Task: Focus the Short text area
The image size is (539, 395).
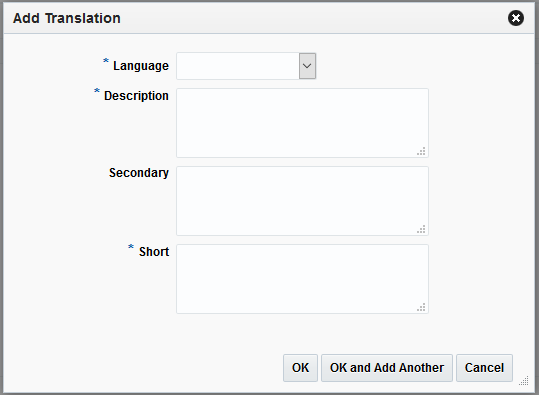Action: click(302, 279)
